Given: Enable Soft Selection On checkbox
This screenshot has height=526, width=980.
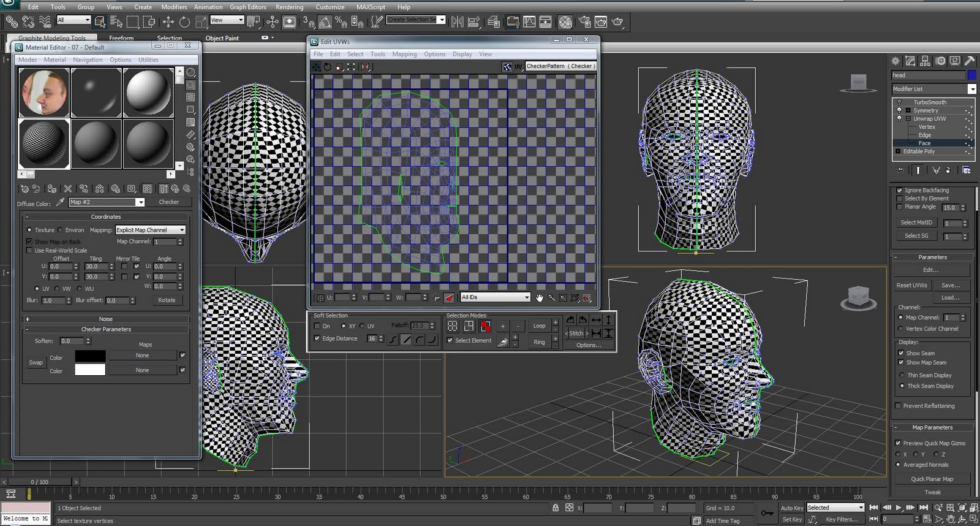Looking at the screenshot, I should click(x=317, y=326).
